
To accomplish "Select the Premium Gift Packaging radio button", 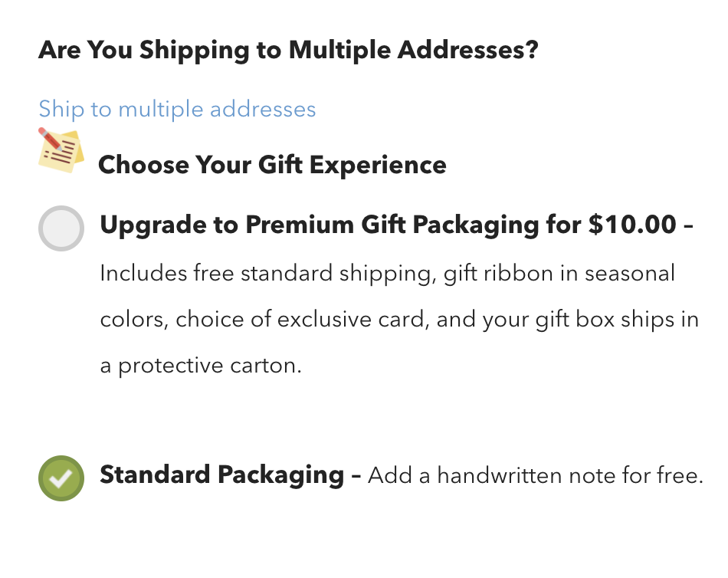I will point(61,228).
